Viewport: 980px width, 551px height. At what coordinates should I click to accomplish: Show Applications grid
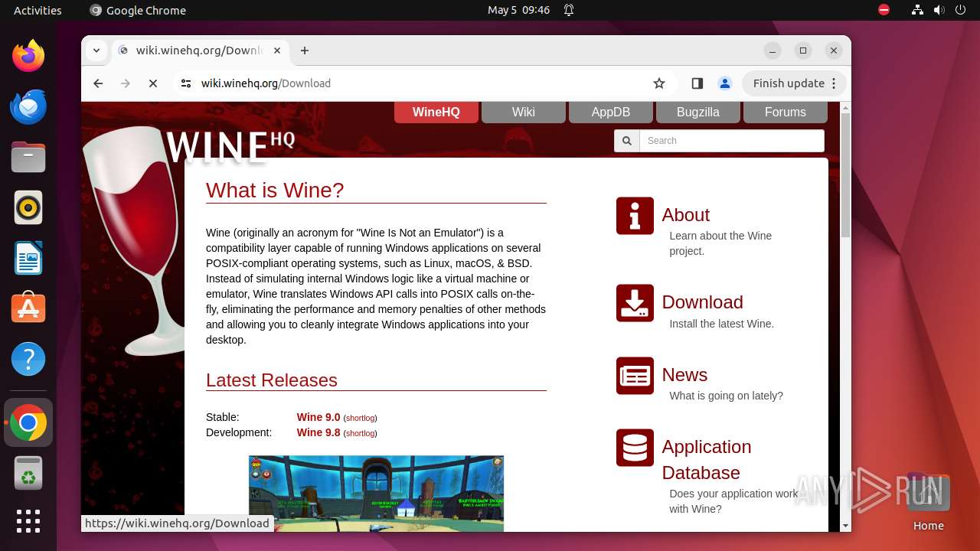(x=28, y=521)
